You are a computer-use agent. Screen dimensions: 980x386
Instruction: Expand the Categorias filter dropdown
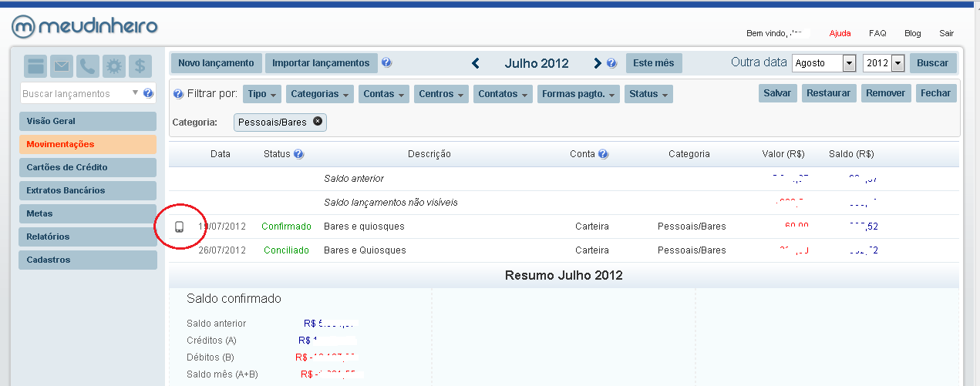[x=320, y=94]
